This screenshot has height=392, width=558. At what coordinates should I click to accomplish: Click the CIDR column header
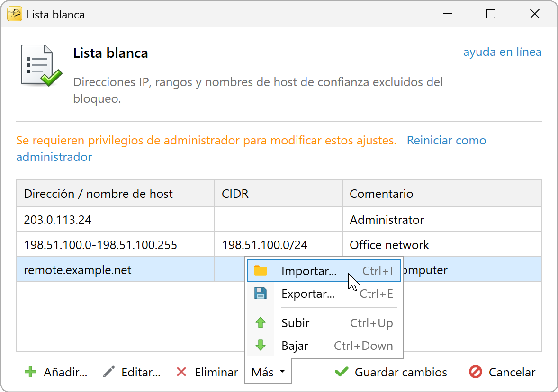(278, 193)
